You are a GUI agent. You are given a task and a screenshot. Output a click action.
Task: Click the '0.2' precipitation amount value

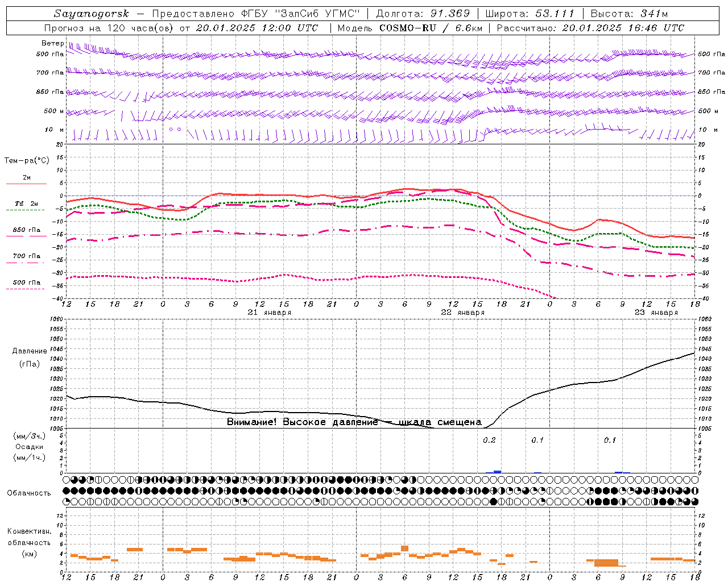click(490, 440)
